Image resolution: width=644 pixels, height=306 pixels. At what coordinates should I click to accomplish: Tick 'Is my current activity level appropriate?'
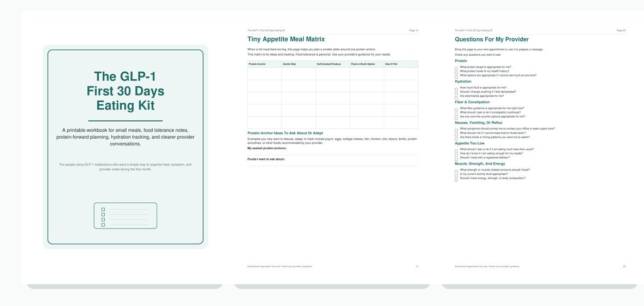456,175
